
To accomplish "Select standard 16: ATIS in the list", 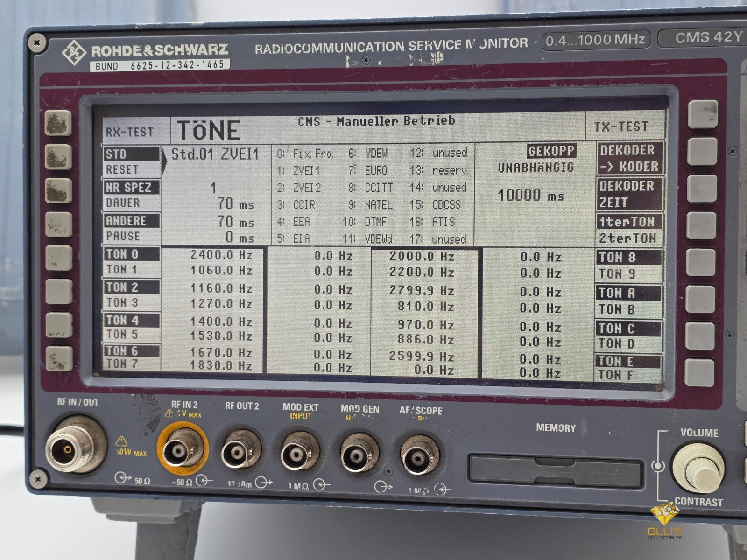I will coord(433,222).
